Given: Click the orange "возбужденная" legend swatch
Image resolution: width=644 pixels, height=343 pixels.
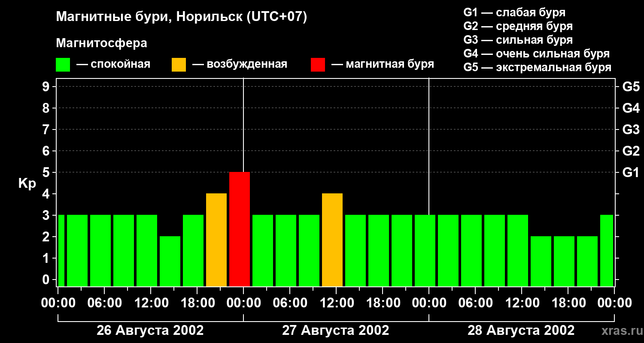Looking at the screenshot, I should 179,65.
